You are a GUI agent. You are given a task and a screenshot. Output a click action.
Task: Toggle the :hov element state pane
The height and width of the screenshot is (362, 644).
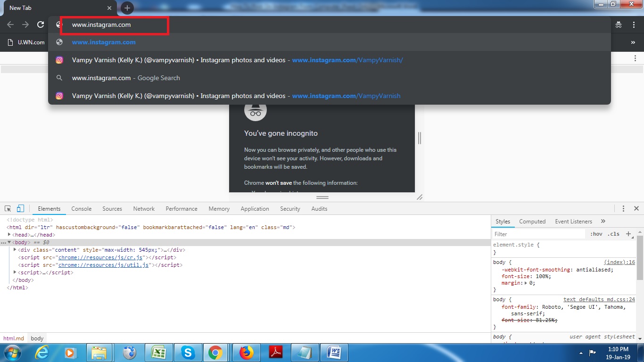pos(596,234)
